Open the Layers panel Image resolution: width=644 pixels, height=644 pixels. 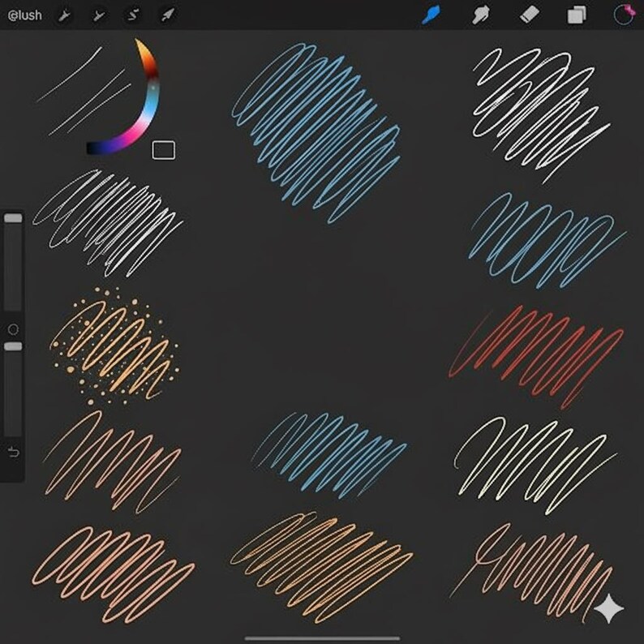577,15
